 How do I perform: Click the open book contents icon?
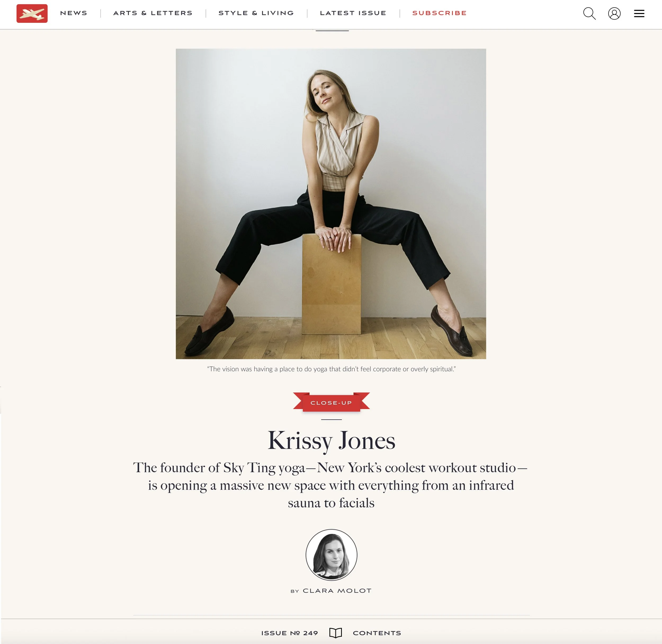click(336, 633)
